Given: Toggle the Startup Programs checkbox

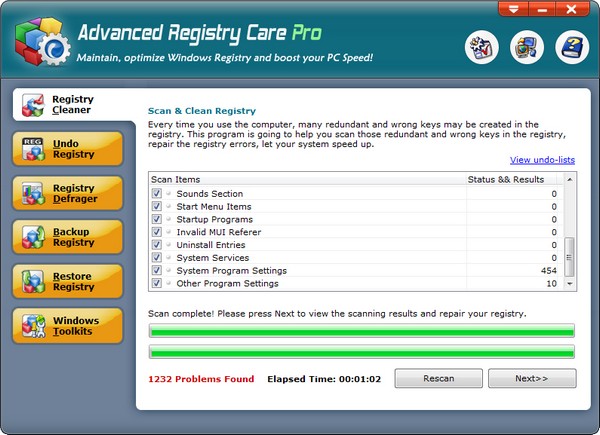Looking at the screenshot, I should [157, 219].
